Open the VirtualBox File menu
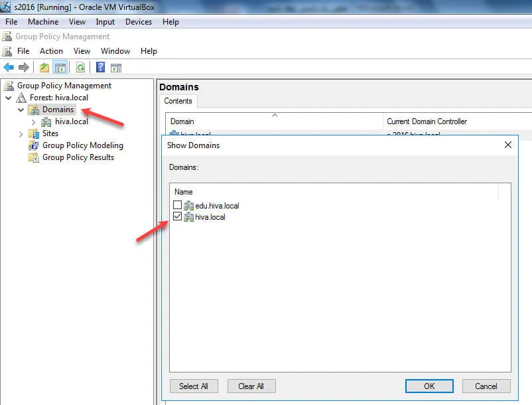532x405 pixels. coord(11,22)
